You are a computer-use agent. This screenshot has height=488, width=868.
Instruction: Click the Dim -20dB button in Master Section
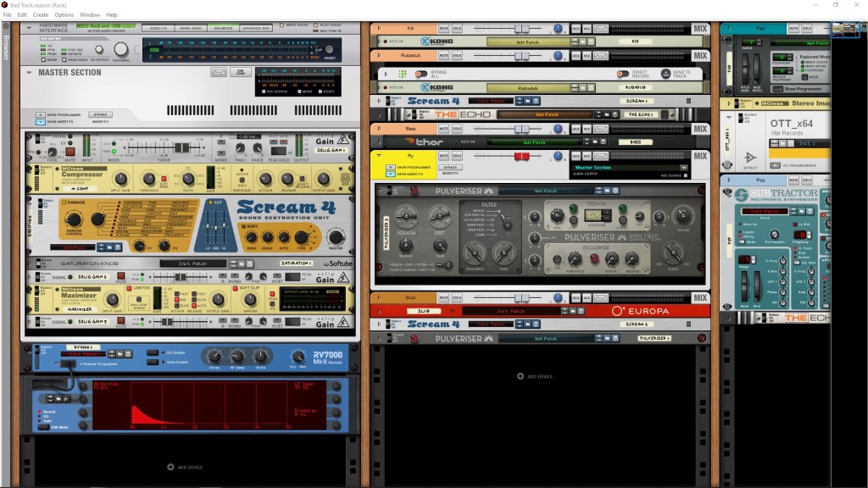tap(241, 73)
